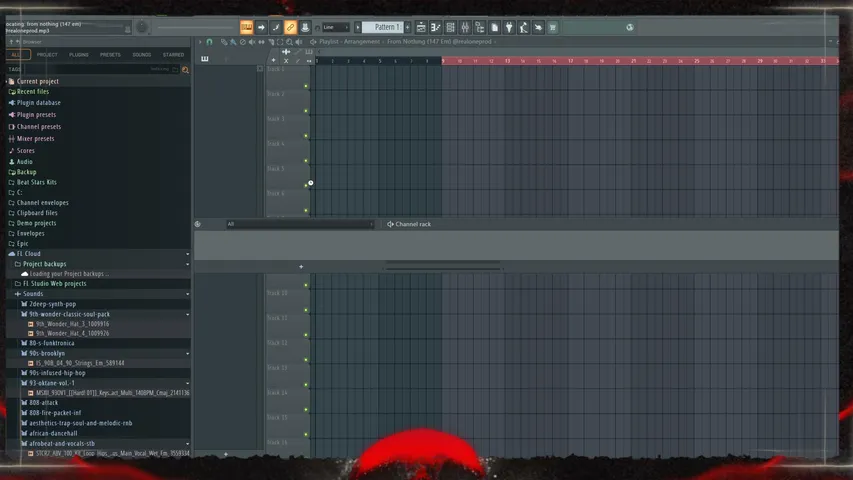Switch to browser STARRED tab
The height and width of the screenshot is (480, 853).
point(173,54)
